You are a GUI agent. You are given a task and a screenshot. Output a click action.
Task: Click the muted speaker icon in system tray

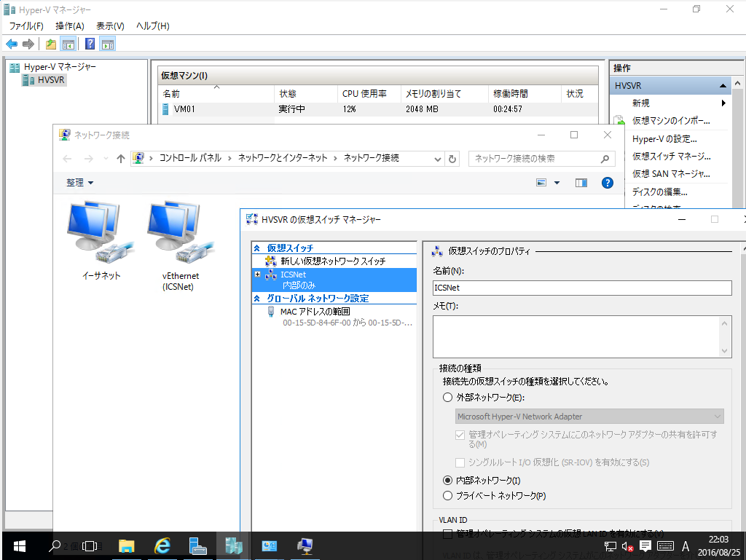[627, 547]
